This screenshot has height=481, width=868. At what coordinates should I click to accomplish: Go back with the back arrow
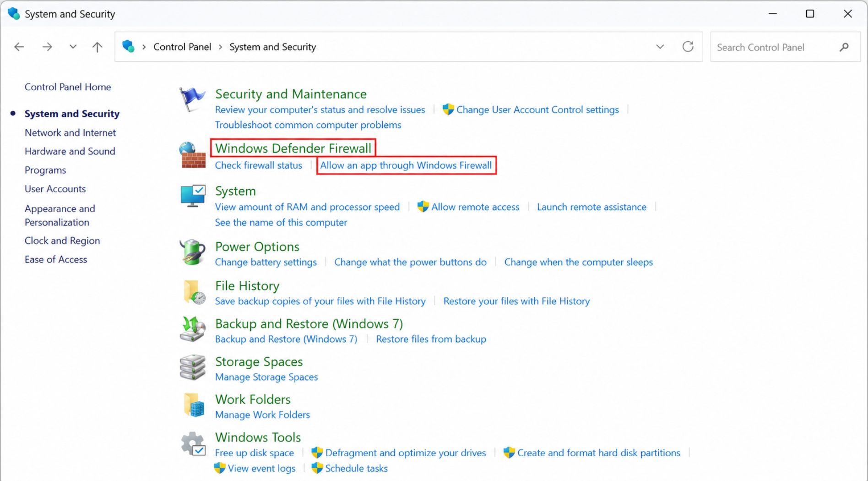19,47
